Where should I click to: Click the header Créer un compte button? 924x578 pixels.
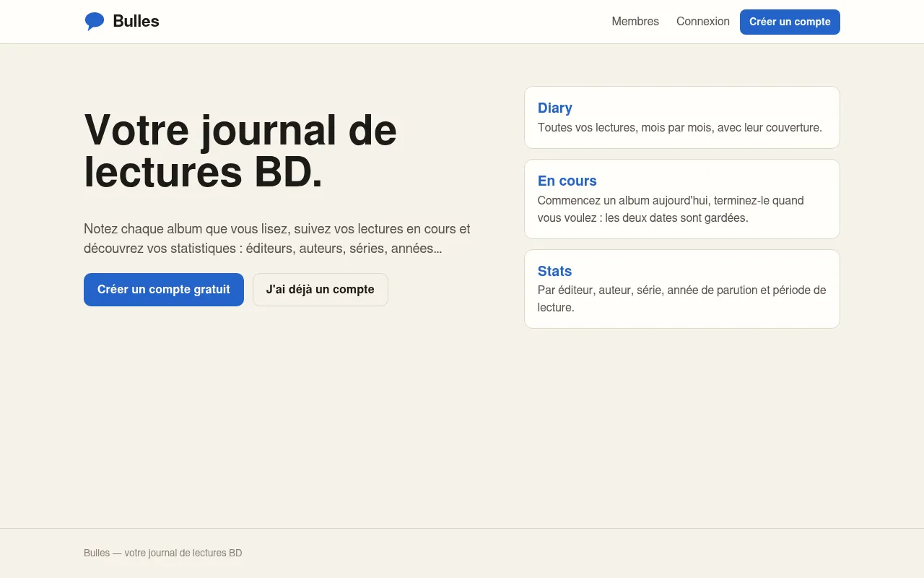click(x=790, y=22)
